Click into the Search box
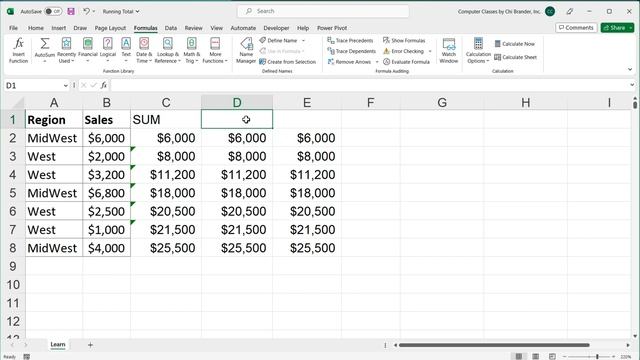 323,11
